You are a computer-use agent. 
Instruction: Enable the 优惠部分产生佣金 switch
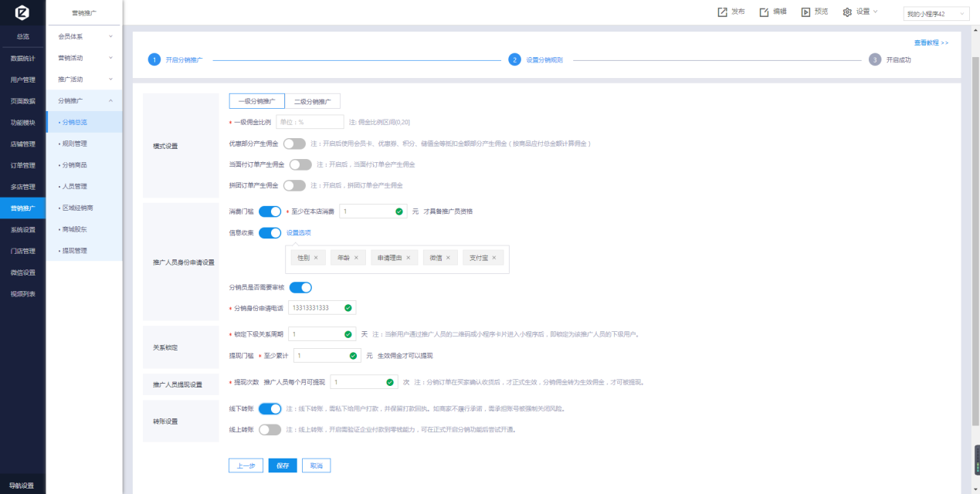pos(294,144)
